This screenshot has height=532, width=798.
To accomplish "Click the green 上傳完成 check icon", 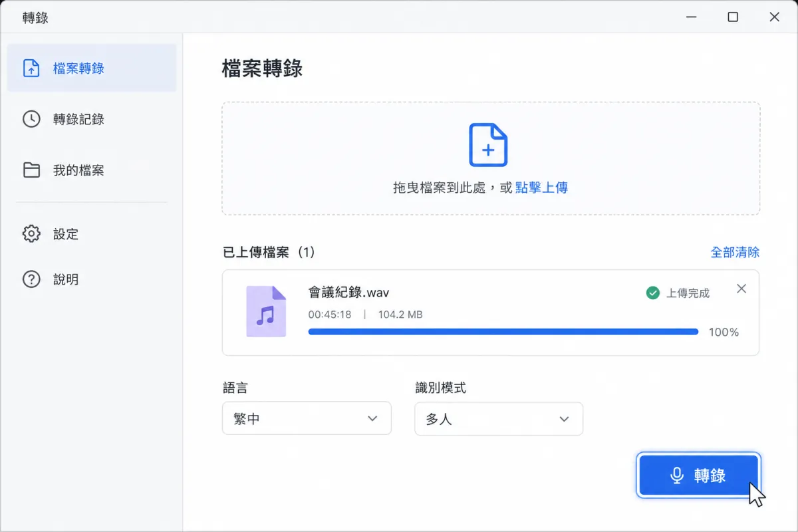I will pos(653,293).
